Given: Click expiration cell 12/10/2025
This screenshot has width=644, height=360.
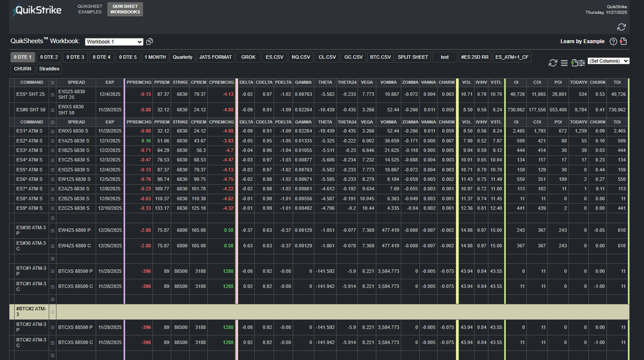Looking at the screenshot, I should point(110,208).
